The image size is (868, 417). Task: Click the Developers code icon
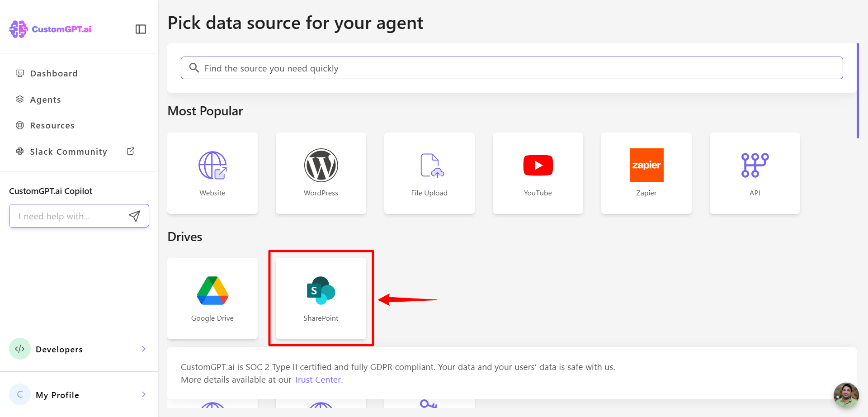20,349
